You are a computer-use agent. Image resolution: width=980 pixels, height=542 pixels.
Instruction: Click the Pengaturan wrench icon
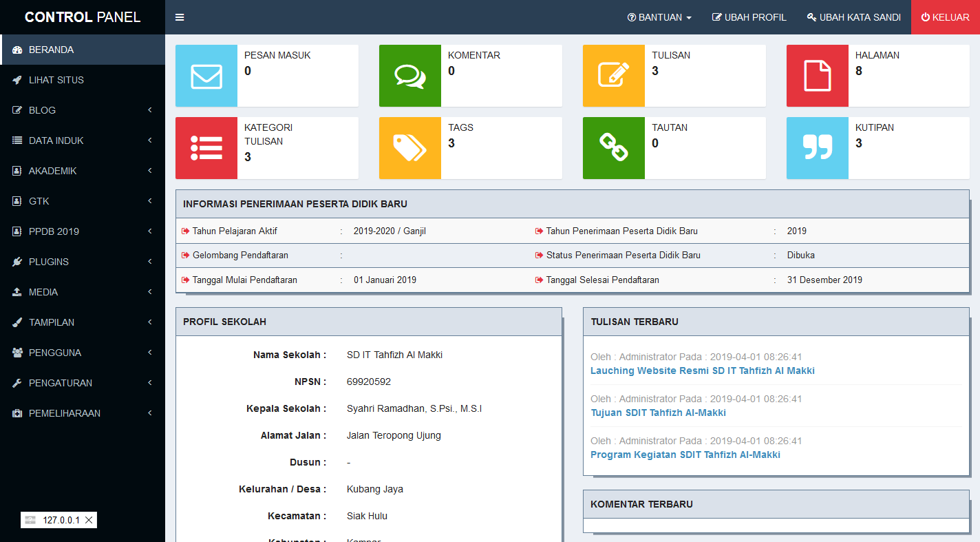coord(17,383)
